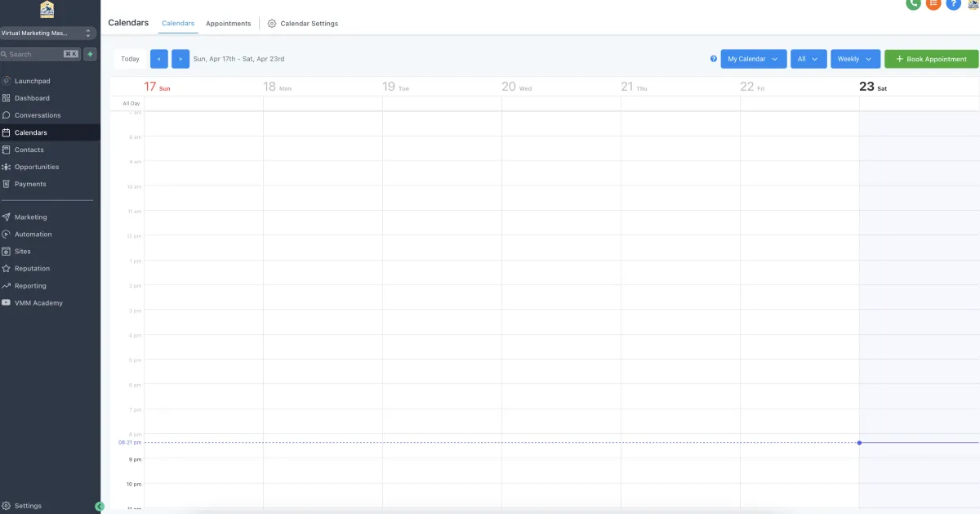Open the Virtual Marketing Mas... account switcher
The image size is (980, 514).
[x=48, y=34]
